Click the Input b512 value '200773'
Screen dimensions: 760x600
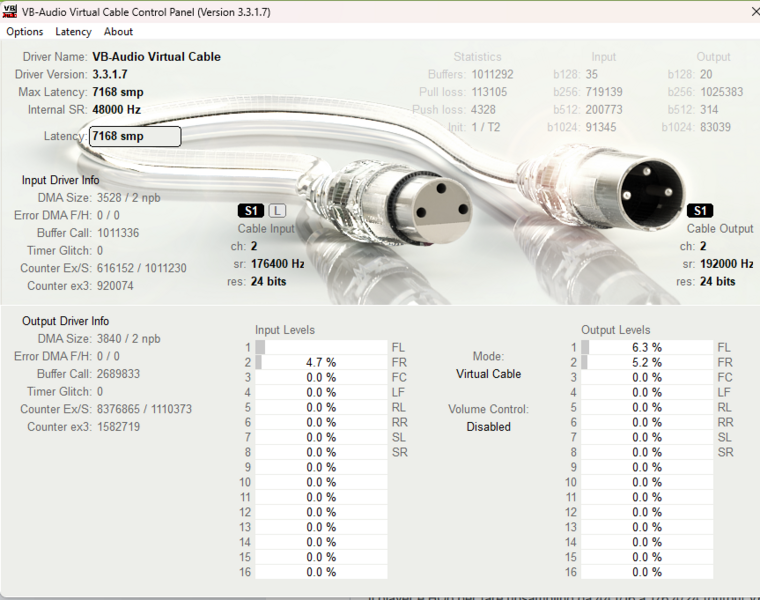click(x=604, y=110)
